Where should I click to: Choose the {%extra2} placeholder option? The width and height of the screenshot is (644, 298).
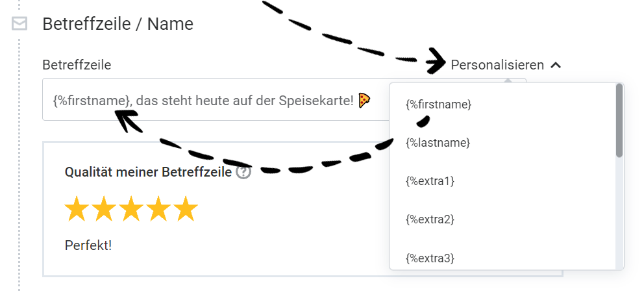tap(430, 219)
